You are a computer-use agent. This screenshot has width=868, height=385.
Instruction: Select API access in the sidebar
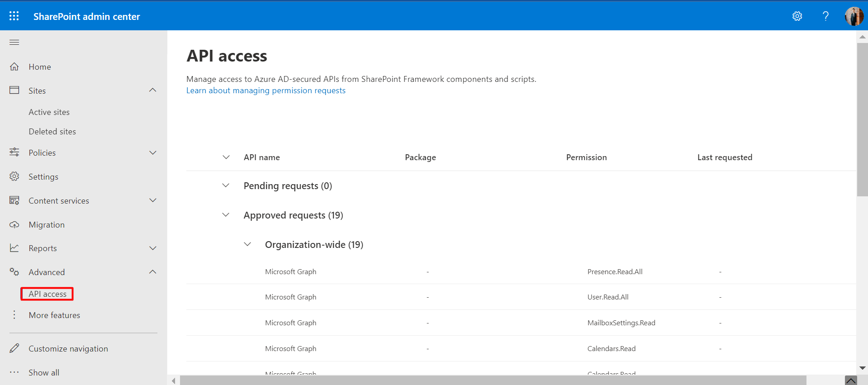click(47, 294)
